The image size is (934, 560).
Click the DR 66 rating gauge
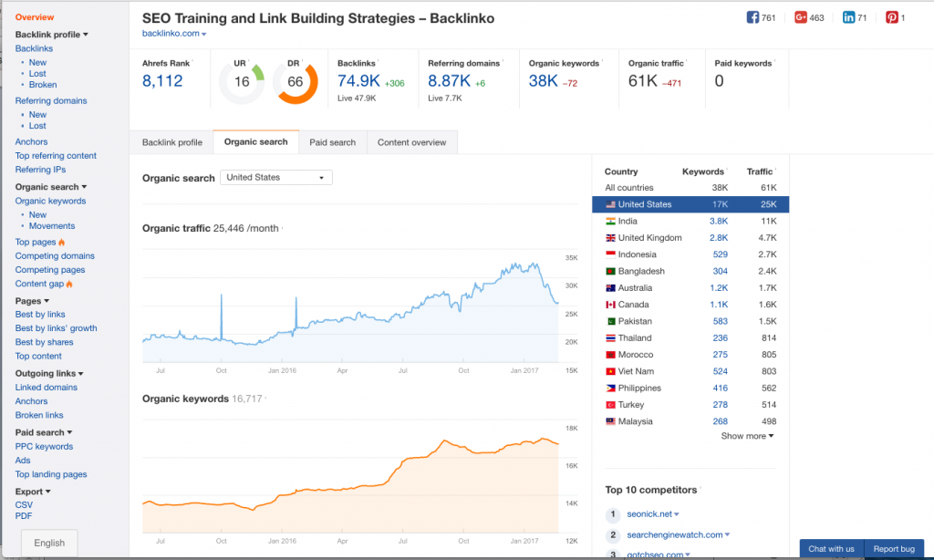click(296, 81)
